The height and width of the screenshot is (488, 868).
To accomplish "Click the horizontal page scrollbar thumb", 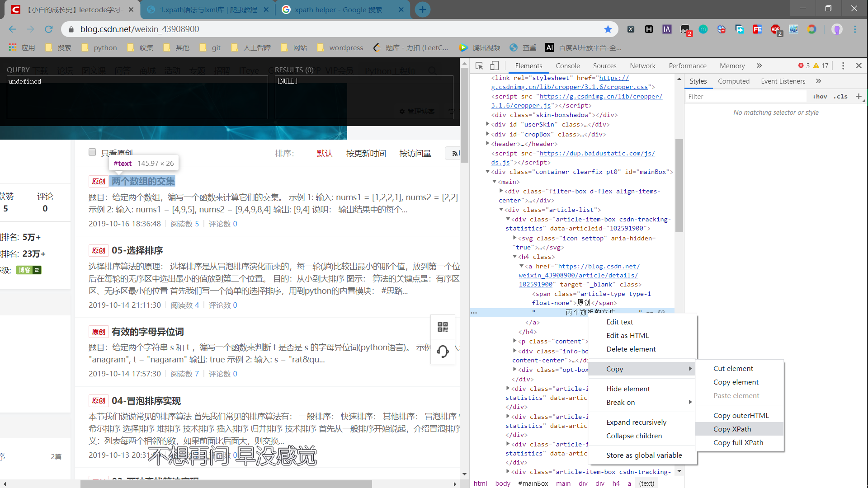I will point(226,484).
